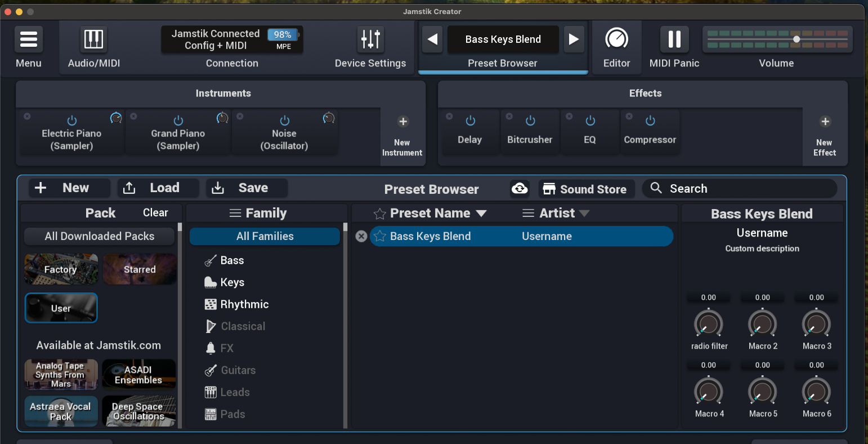This screenshot has height=444, width=868.
Task: Go to previous preset arrow
Action: (x=432, y=39)
